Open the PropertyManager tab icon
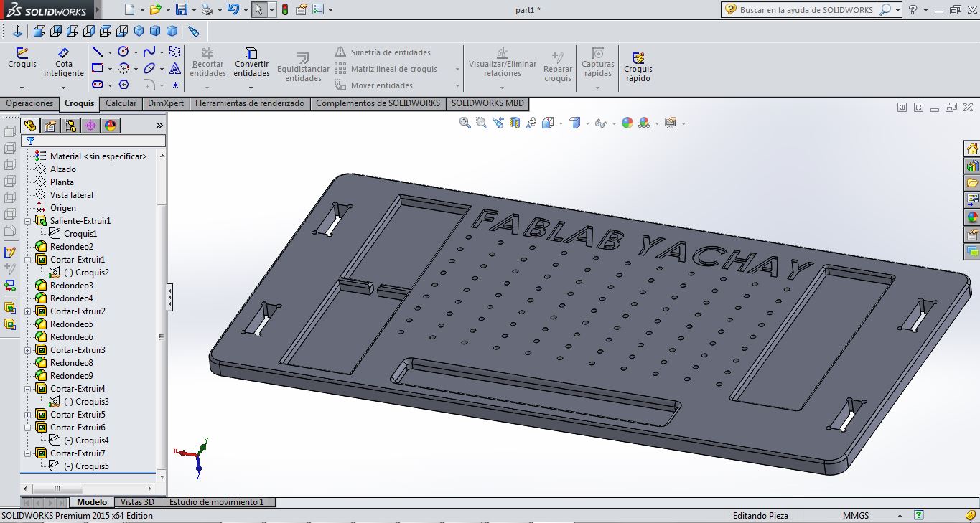980x523 pixels. 50,126
